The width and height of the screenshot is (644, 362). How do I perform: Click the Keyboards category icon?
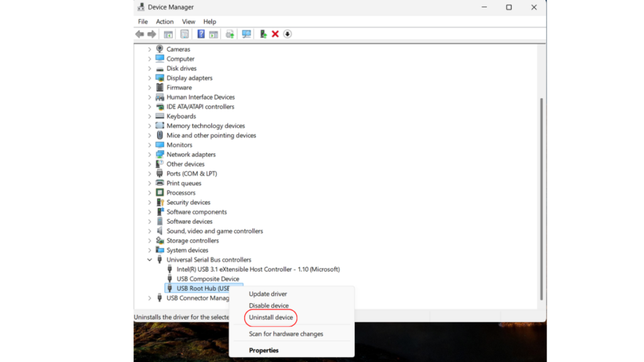160,116
